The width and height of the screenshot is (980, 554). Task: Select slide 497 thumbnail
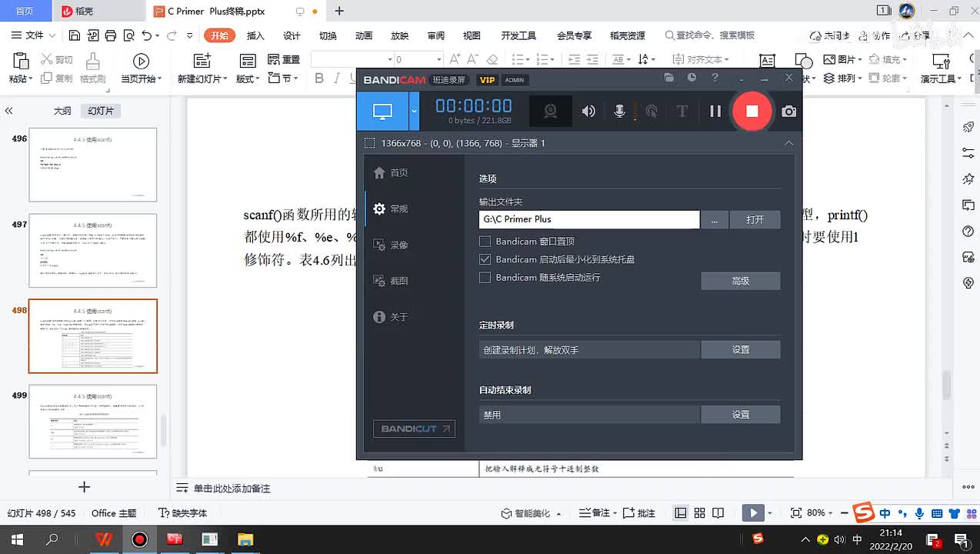point(92,251)
